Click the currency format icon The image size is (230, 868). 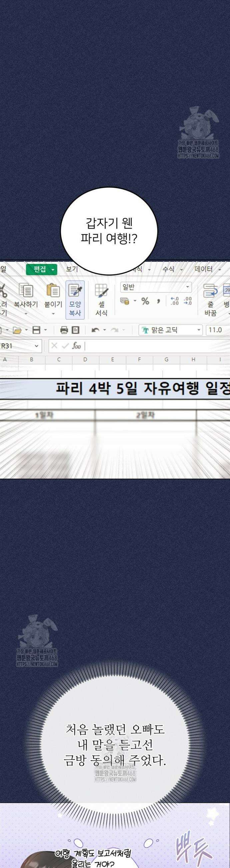click(x=125, y=301)
